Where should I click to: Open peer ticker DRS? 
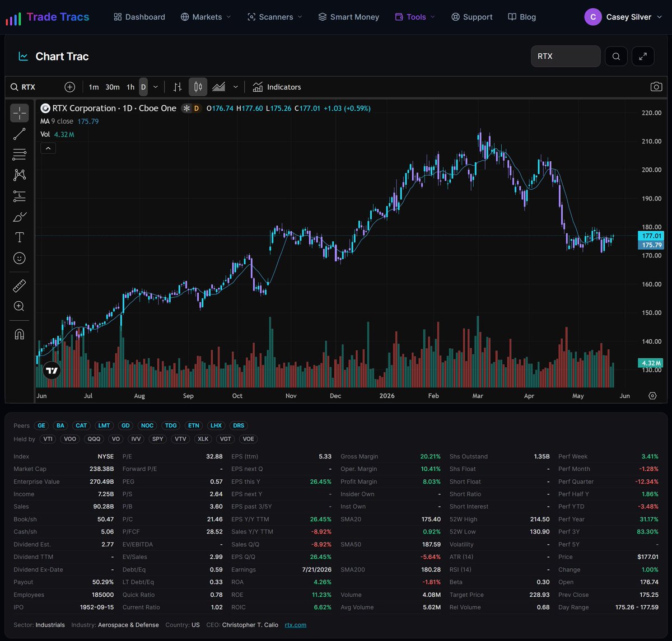pos(239,425)
